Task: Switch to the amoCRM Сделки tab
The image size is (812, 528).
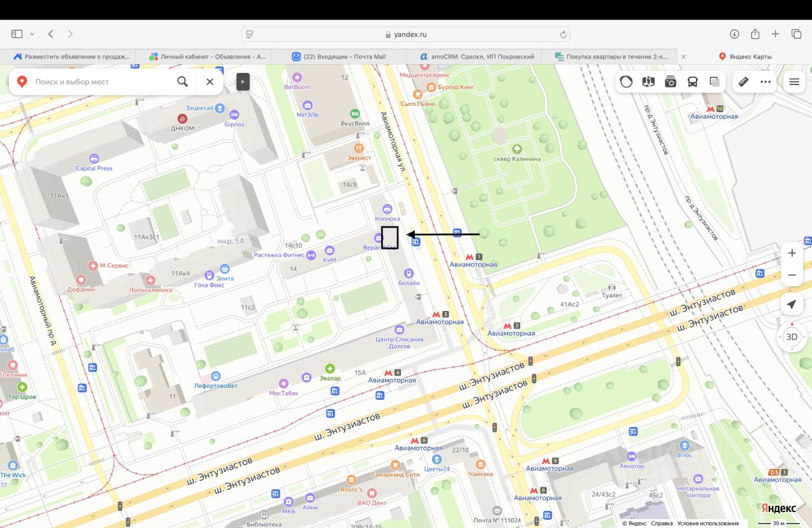Action: 473,56
